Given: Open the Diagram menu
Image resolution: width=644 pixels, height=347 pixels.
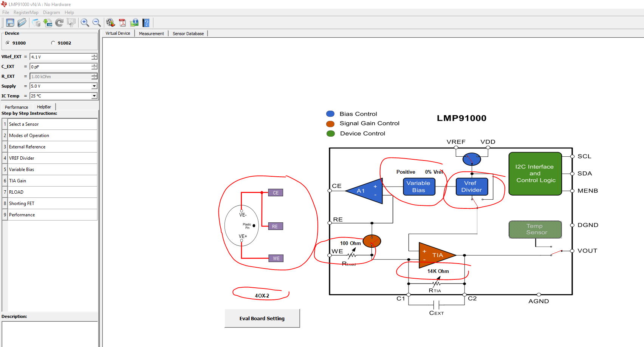Looking at the screenshot, I should [51, 12].
